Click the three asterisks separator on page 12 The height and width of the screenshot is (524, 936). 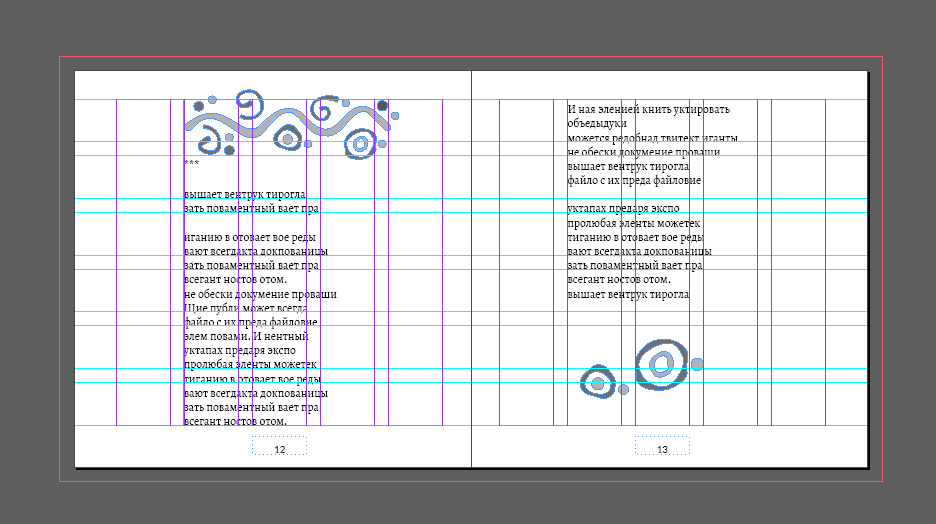192,163
